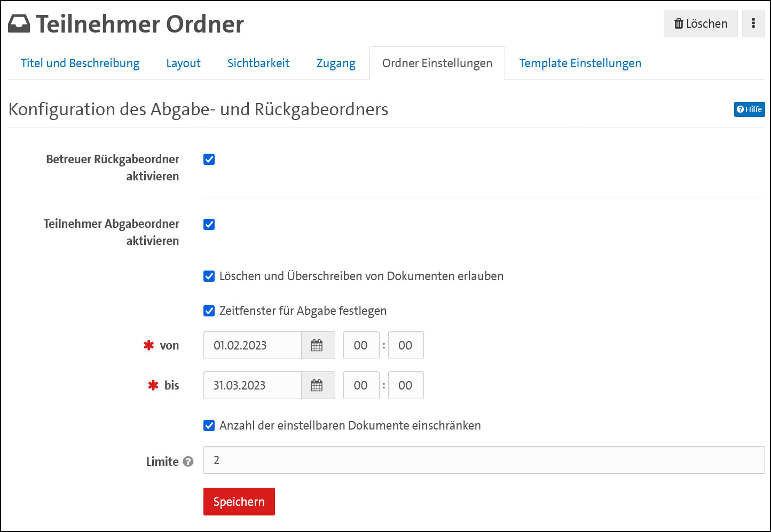
Task: Click the Löschen trash button
Action: [700, 23]
